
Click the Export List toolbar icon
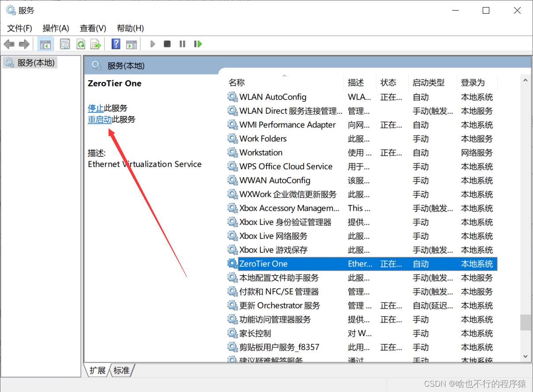pyautogui.click(x=96, y=44)
